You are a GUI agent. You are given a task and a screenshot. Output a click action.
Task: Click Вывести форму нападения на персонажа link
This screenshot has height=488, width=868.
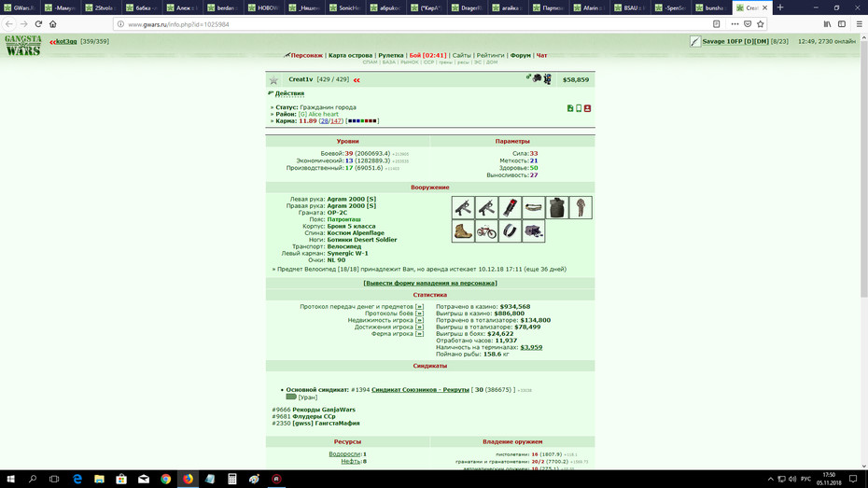[430, 284]
